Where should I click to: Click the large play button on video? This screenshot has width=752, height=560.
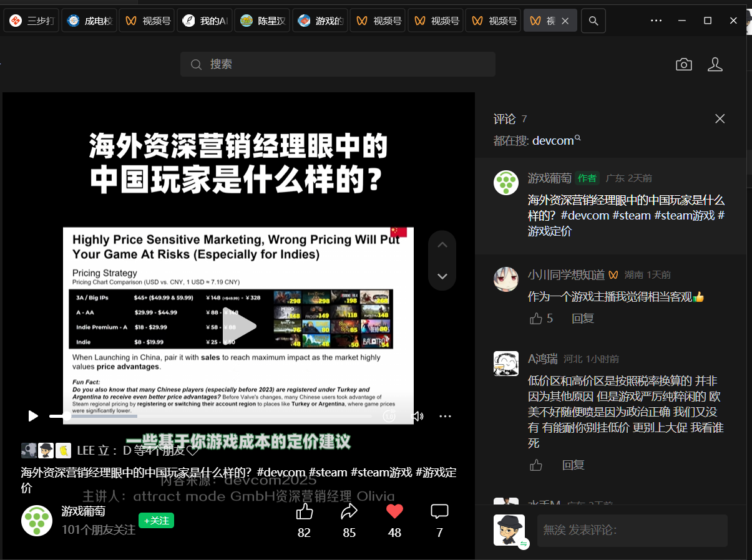(x=240, y=326)
